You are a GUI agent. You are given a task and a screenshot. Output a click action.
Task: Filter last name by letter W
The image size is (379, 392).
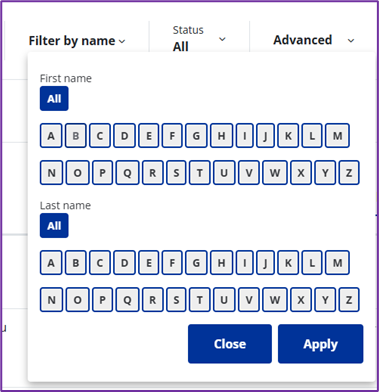click(x=275, y=300)
